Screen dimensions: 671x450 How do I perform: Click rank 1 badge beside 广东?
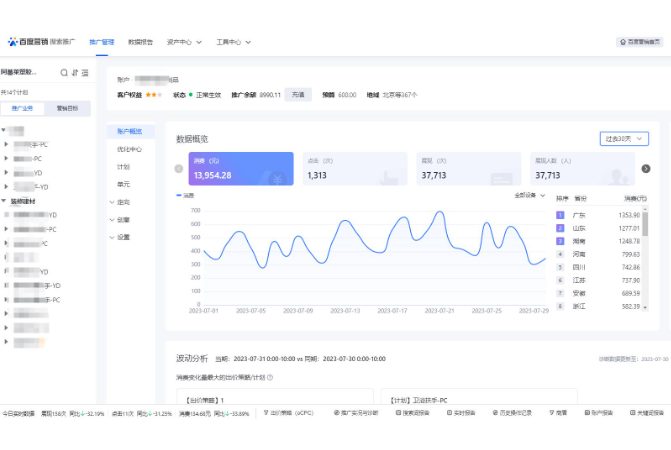[560, 215]
